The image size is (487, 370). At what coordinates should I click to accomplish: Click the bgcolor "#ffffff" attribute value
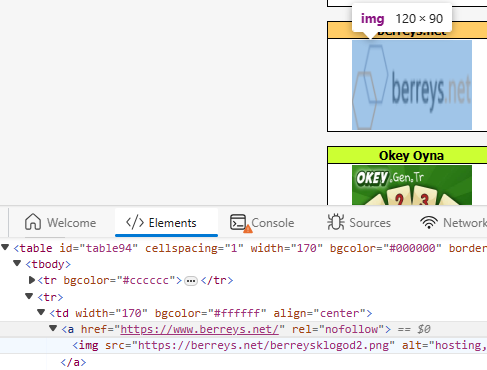click(237, 313)
